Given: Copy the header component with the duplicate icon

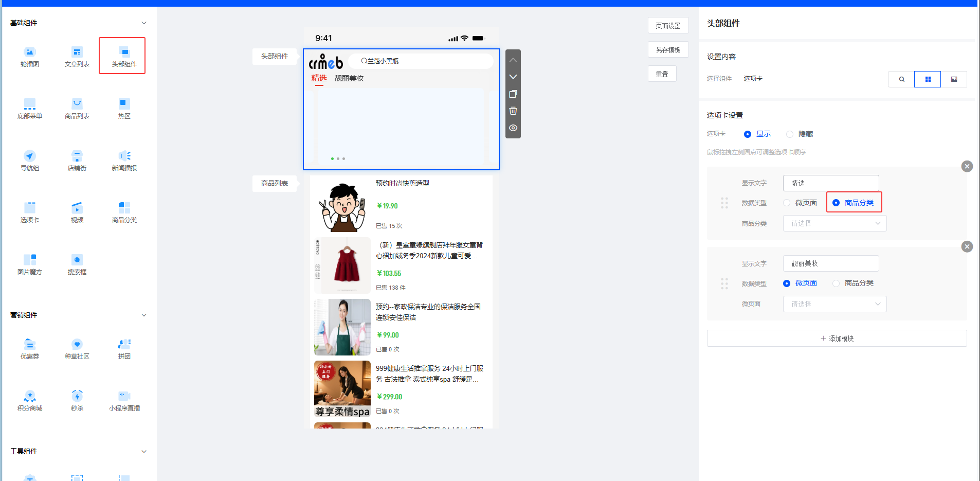Looking at the screenshot, I should (513, 94).
